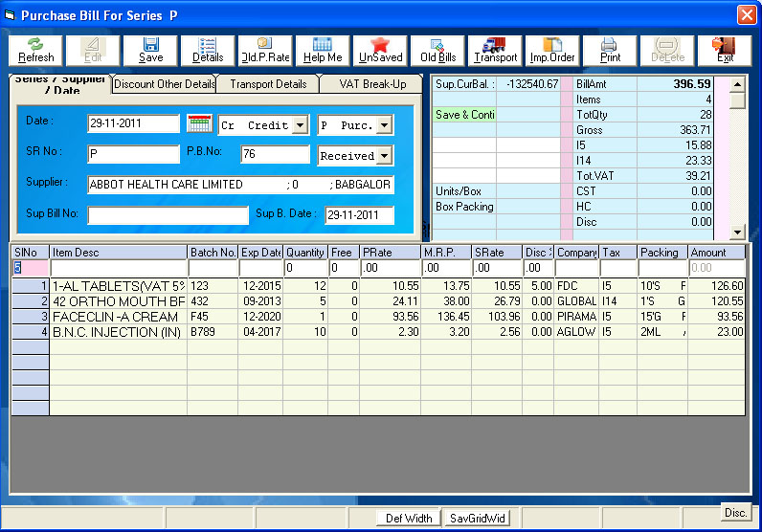
Task: Switch to Discount Other Details tab
Action: click(x=165, y=83)
